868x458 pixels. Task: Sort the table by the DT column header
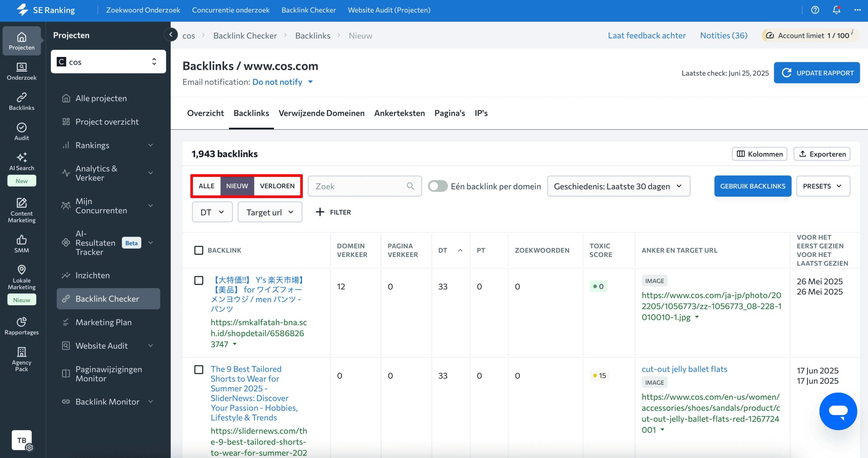tap(450, 250)
